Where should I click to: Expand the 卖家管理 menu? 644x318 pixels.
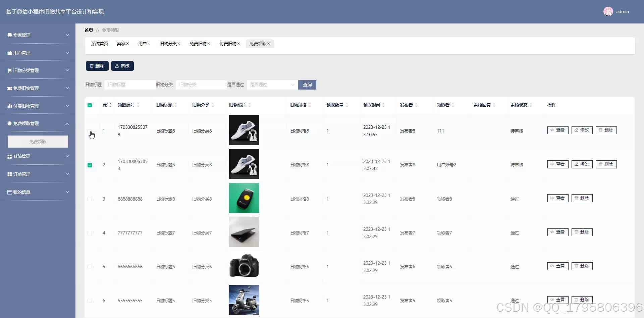click(x=67, y=35)
